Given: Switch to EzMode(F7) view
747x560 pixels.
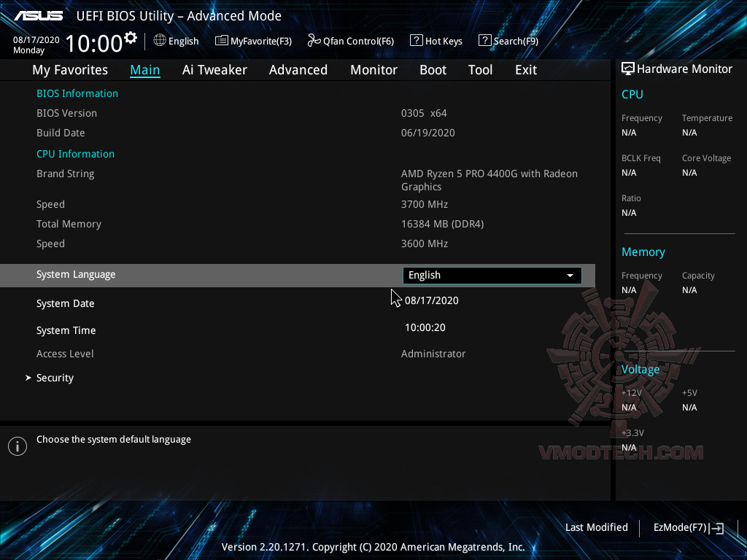Looking at the screenshot, I should click(x=681, y=527).
